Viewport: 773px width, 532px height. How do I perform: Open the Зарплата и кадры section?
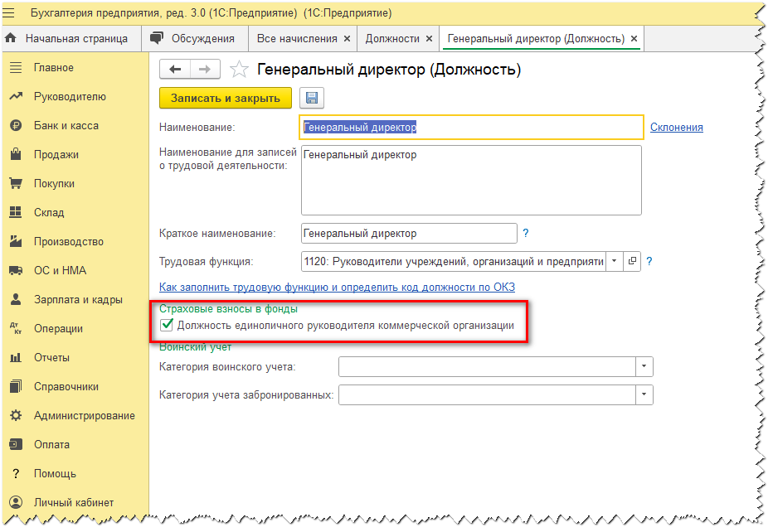(78, 299)
